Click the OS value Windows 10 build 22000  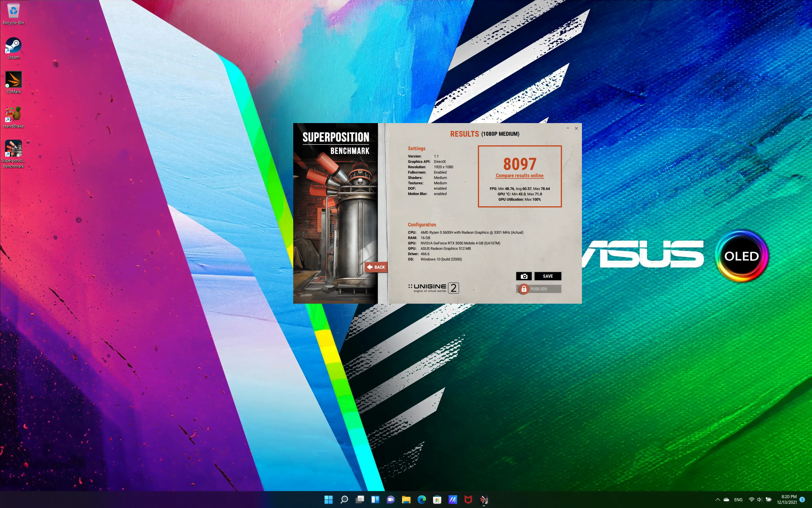tap(441, 259)
